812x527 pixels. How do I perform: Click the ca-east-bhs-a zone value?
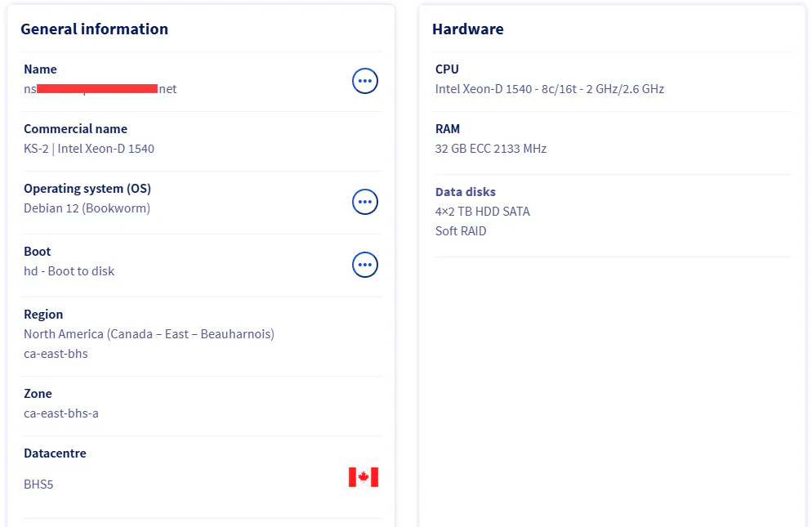[x=61, y=413]
